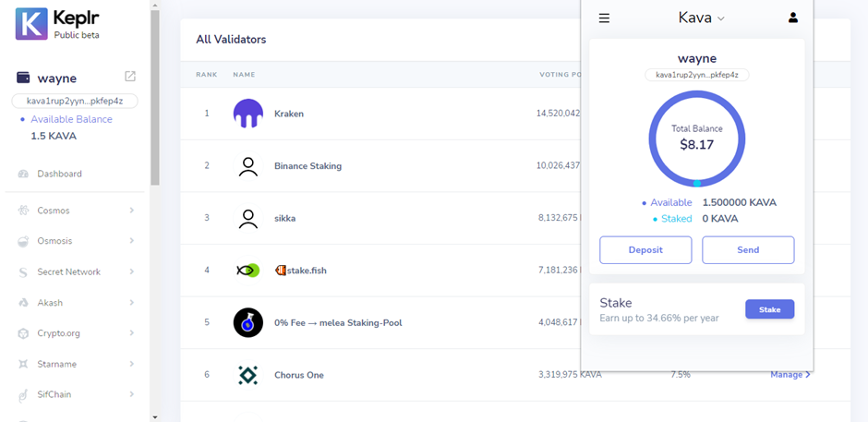Click the sikka validator name
This screenshot has height=422, width=868.
coord(285,218)
